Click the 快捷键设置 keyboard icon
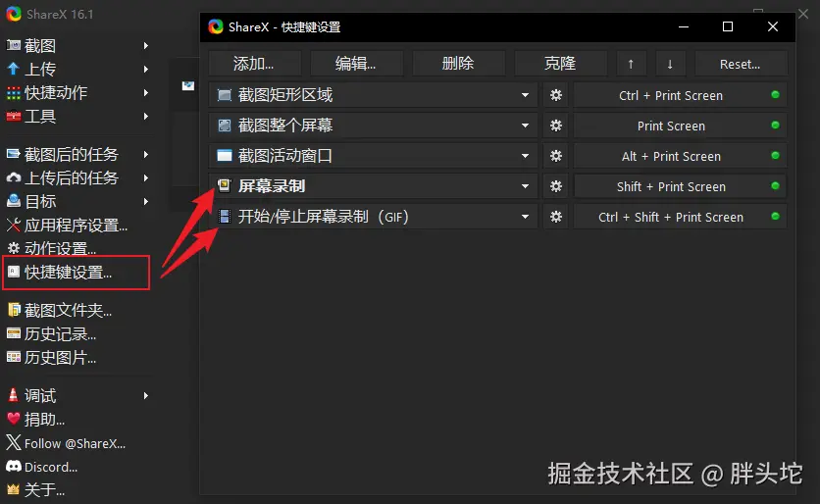Image resolution: width=820 pixels, height=504 pixels. (x=14, y=272)
